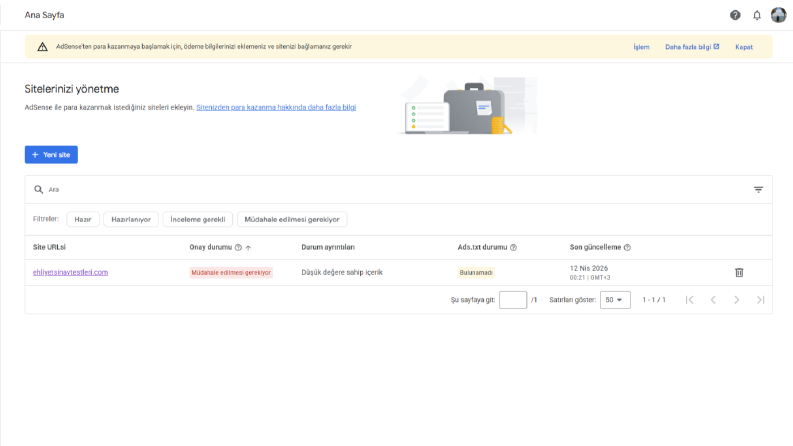Viewport: 793px width, 446px height.
Task: Open the rows-per-page 50 dropdown
Action: [615, 300]
